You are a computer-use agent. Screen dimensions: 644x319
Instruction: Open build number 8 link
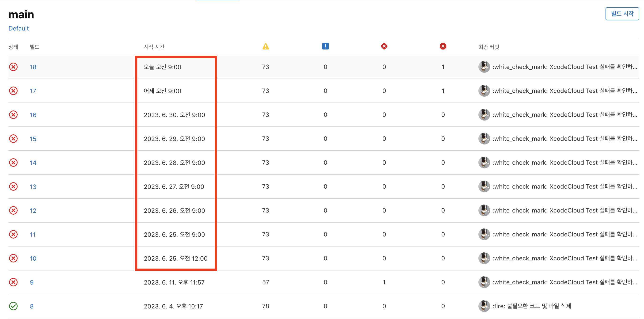[x=32, y=306]
